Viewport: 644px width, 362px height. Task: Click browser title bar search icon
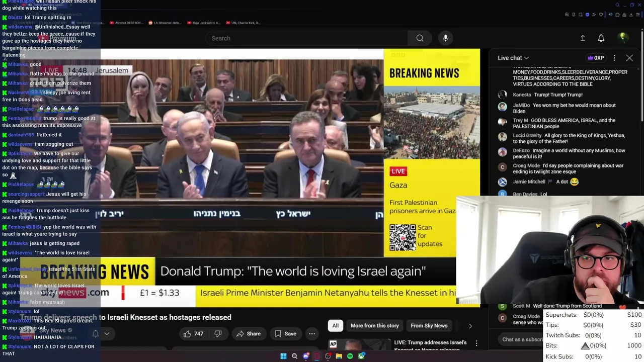(x=617, y=5)
